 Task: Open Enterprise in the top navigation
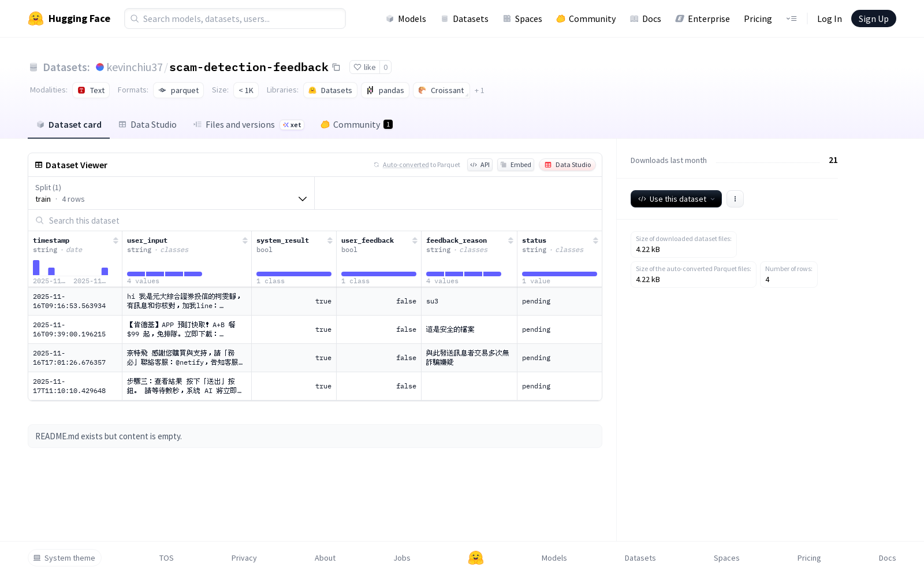click(702, 18)
